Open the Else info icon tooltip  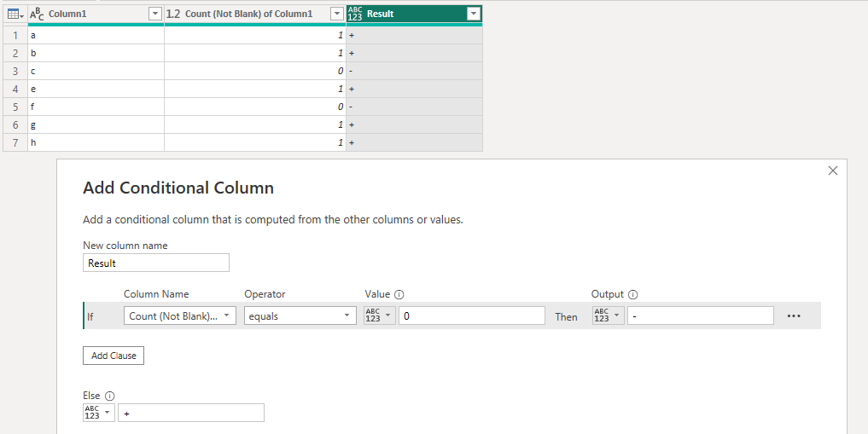109,396
